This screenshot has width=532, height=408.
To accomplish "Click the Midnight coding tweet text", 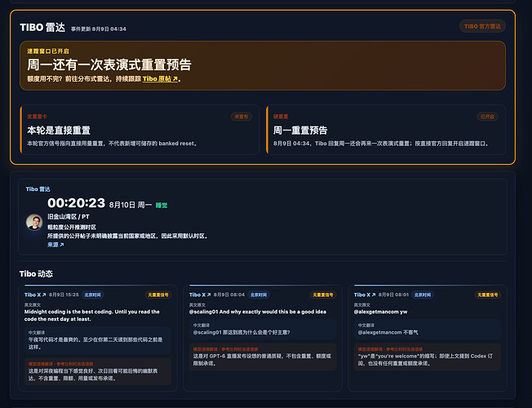I will [92, 315].
